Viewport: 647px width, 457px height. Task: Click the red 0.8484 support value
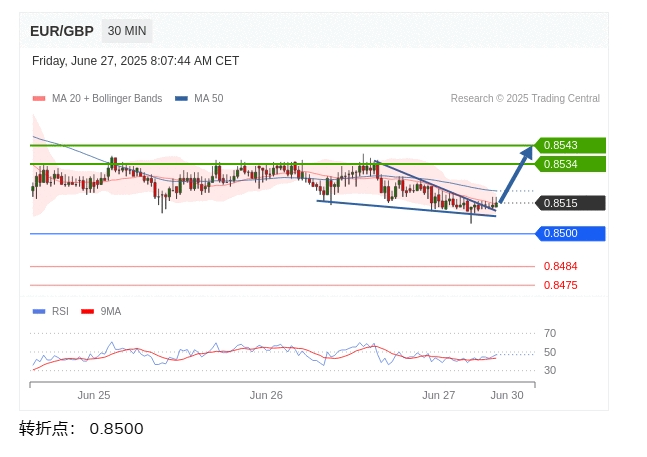560,266
